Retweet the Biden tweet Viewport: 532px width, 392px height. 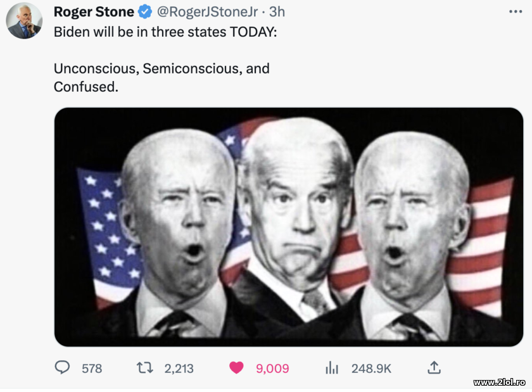(144, 368)
